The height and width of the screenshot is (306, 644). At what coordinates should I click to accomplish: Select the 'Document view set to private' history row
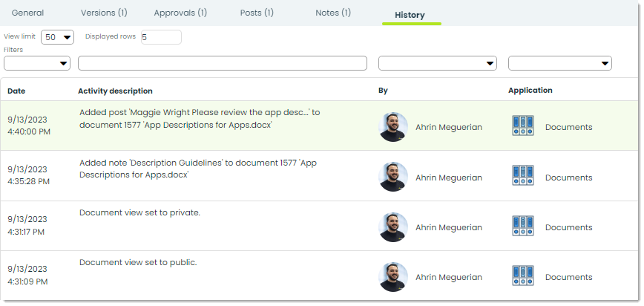[x=320, y=226]
